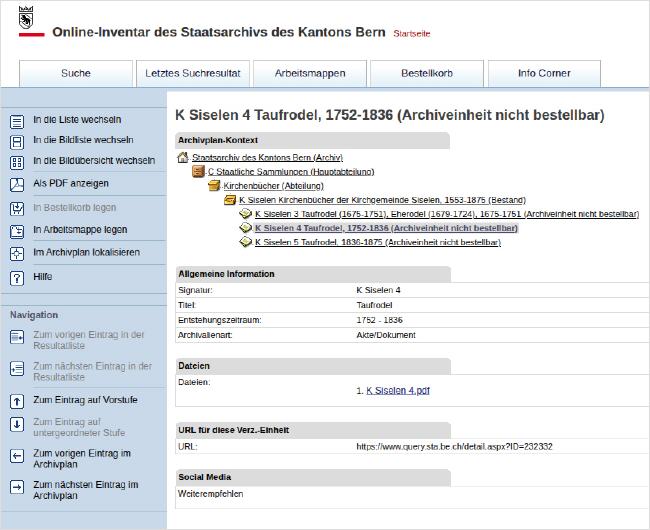Open the K Siselen 4.pdf file link
This screenshot has height=530, width=650.
(x=398, y=390)
